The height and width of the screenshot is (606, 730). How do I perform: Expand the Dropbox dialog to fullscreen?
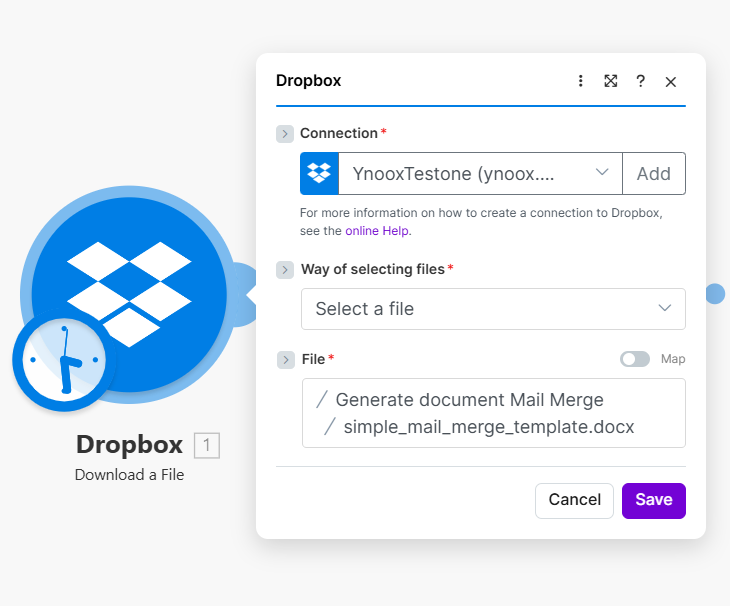(x=610, y=81)
